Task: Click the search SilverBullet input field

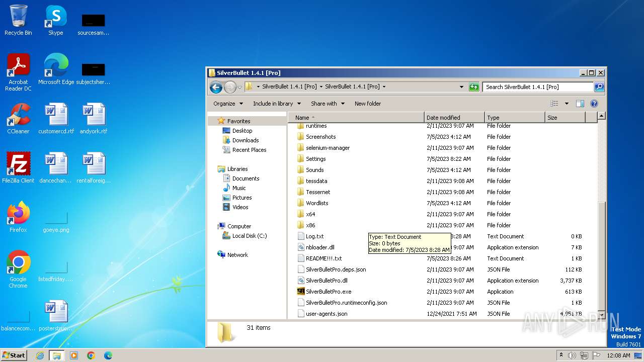Action: point(537,87)
